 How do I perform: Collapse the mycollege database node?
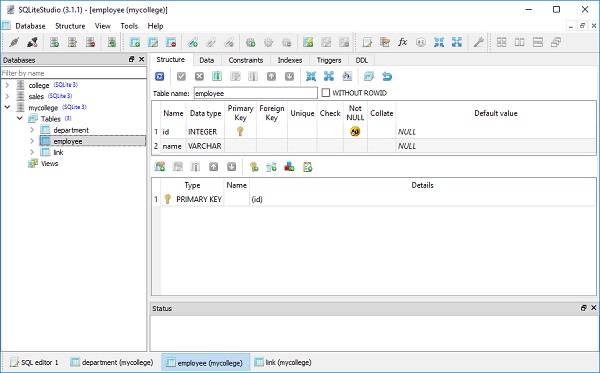click(7, 107)
